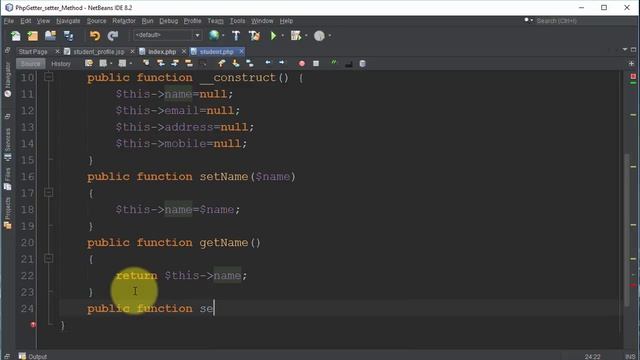This screenshot has height=360, width=640.
Task: Click the Search (Ctrl+I) field
Action: (580, 20)
